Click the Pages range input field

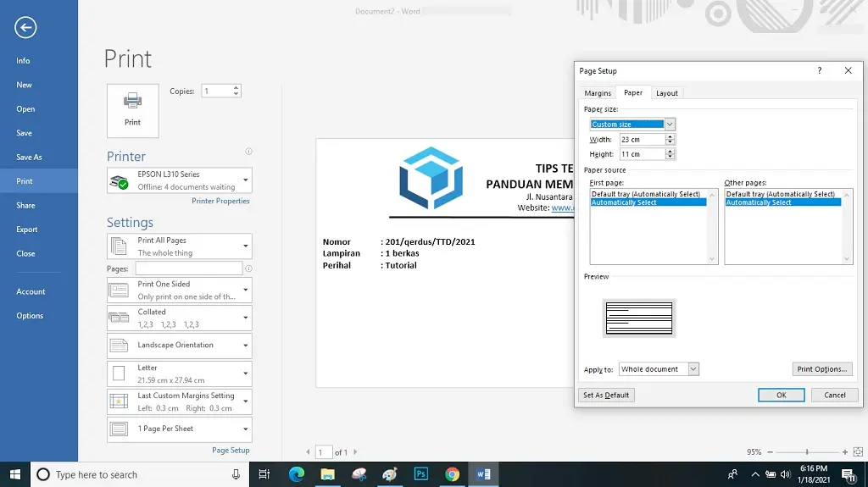(189, 268)
